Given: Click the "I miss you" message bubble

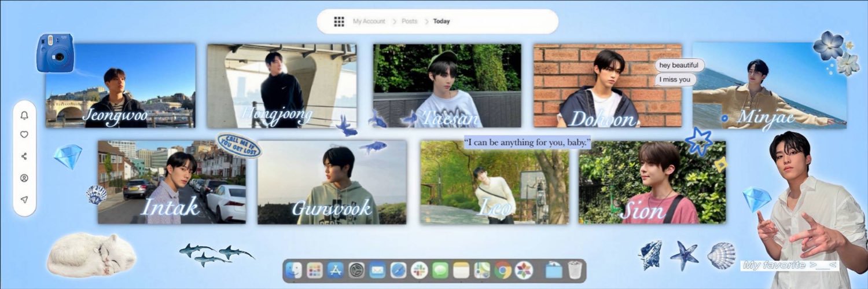Looking at the screenshot, I should pyautogui.click(x=675, y=79).
